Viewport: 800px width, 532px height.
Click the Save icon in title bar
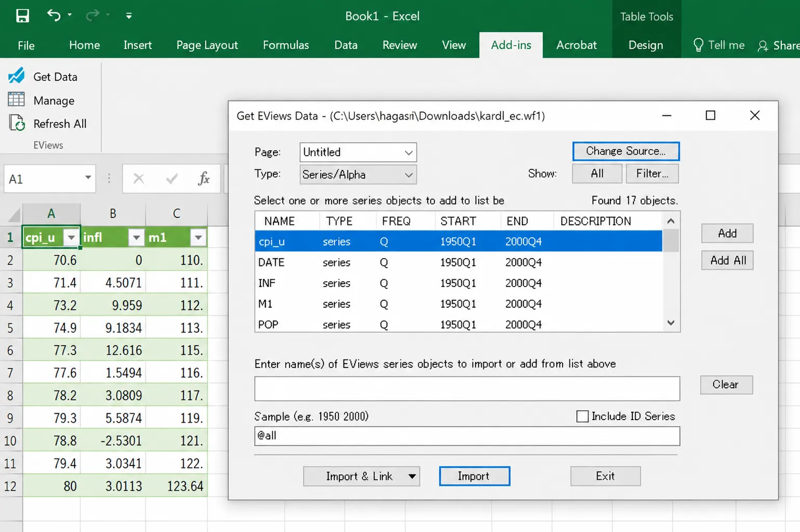[22, 16]
